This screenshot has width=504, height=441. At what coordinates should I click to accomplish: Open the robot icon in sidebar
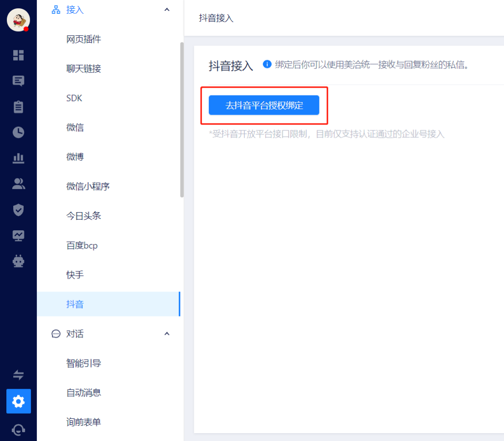point(18,261)
